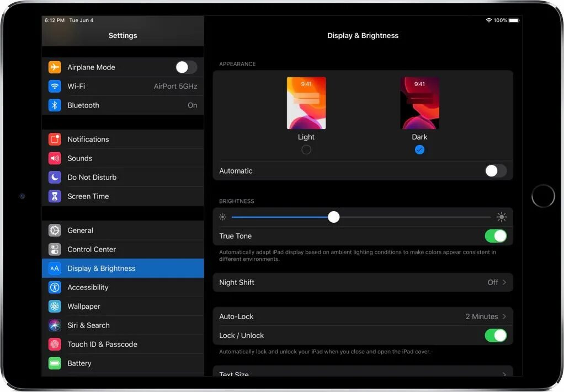Viewport: 564px width, 392px height.
Task: Tap the green Battery icon
Action: [x=55, y=363]
